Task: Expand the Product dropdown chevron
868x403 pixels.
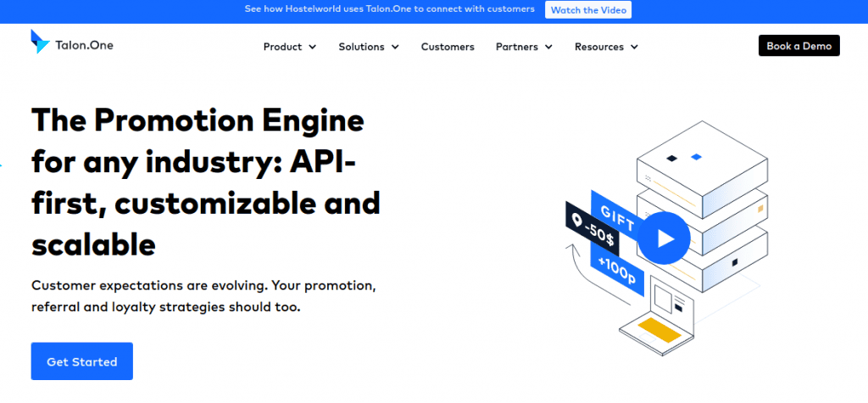Action: tap(313, 48)
